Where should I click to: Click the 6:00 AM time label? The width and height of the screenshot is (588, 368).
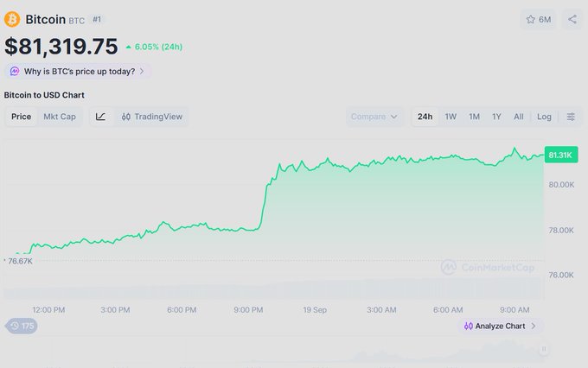point(448,310)
